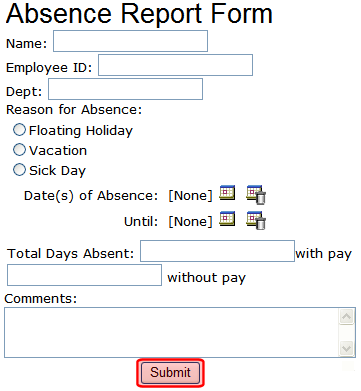Click the Comments label text
Screen dimensions: 361x391
tap(41, 298)
